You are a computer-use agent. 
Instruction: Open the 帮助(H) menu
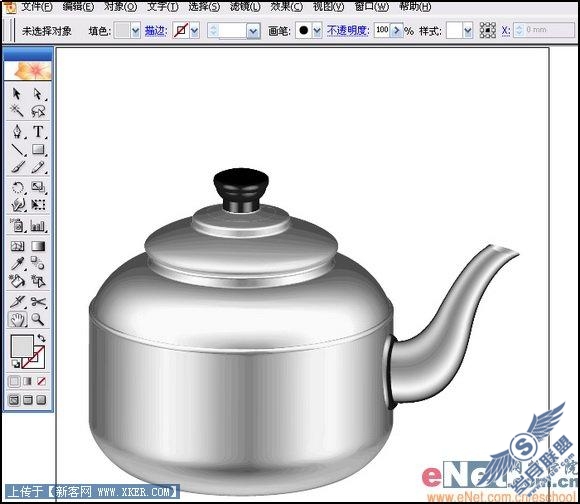(415, 7)
